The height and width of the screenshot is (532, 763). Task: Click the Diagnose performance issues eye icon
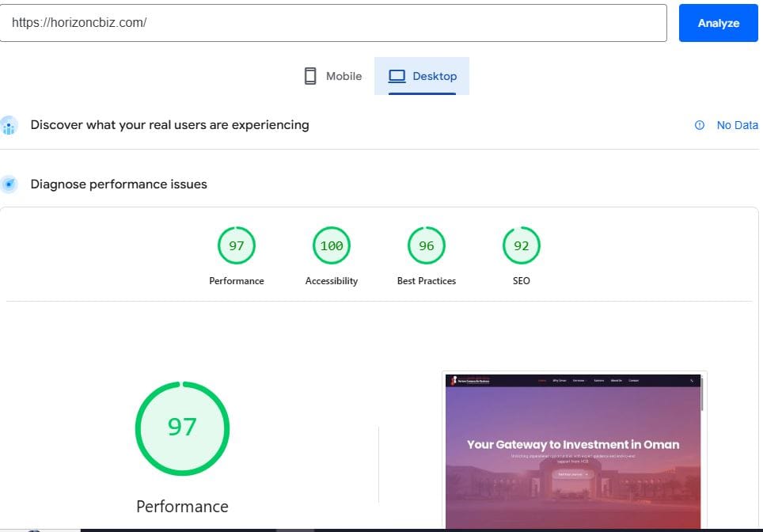coord(9,184)
